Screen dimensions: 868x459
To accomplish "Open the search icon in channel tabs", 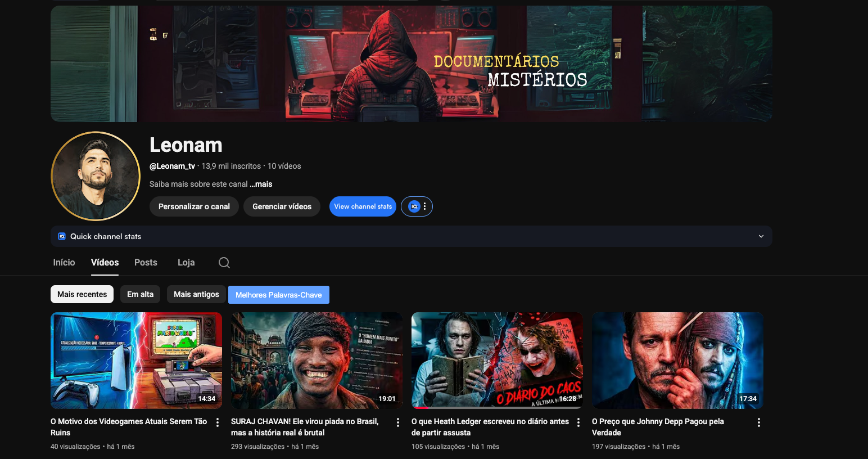I will click(224, 263).
